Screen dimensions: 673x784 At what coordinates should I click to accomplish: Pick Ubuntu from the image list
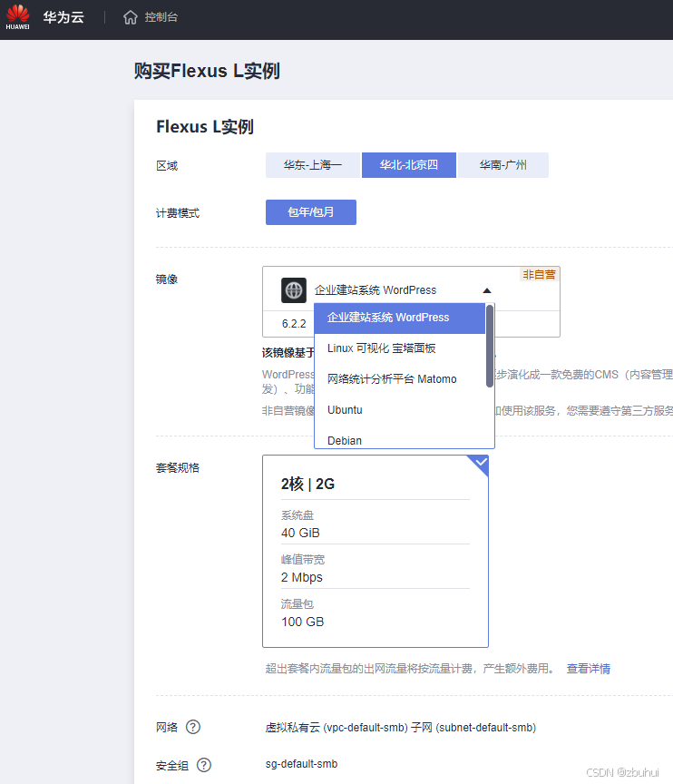tap(400, 410)
